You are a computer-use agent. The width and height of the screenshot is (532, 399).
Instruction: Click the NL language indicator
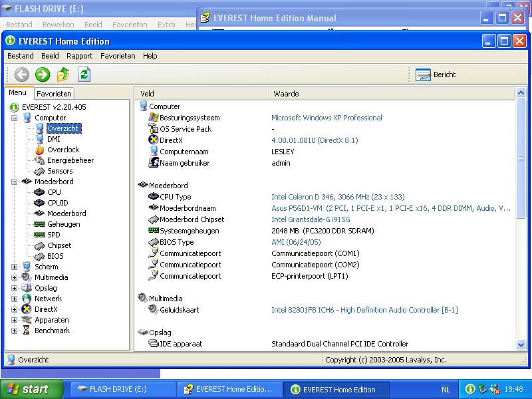click(446, 390)
